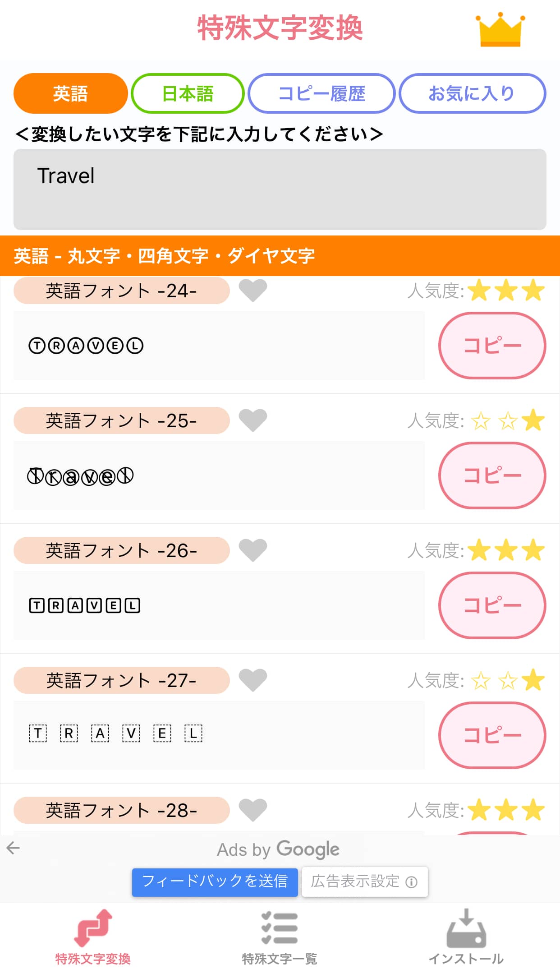Copy the dotted-box font 27 result

[492, 735]
